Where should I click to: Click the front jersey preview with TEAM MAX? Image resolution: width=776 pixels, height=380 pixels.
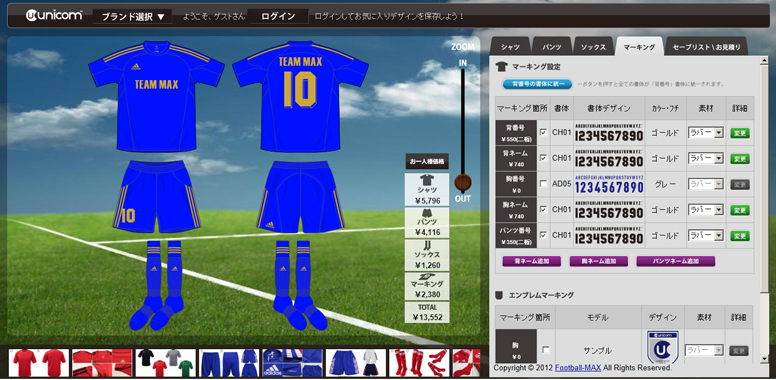point(156,96)
